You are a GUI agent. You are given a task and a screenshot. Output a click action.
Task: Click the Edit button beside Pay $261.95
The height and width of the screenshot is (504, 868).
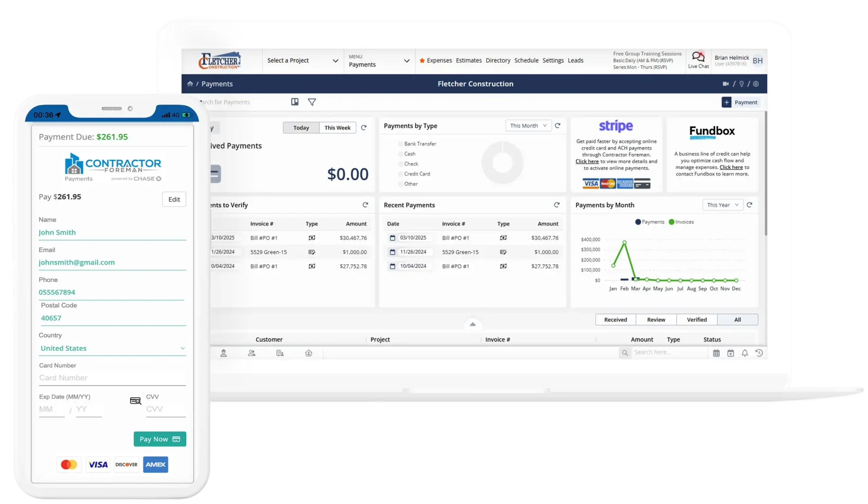pos(174,200)
